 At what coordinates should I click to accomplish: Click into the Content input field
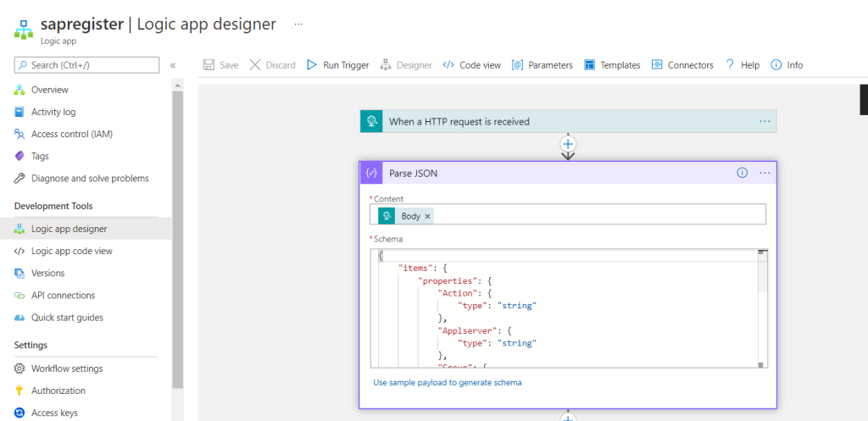(x=568, y=214)
